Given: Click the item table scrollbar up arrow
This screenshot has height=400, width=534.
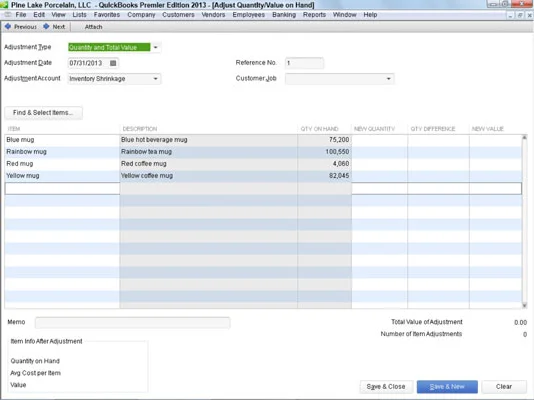Looking at the screenshot, I should pos(525,138).
